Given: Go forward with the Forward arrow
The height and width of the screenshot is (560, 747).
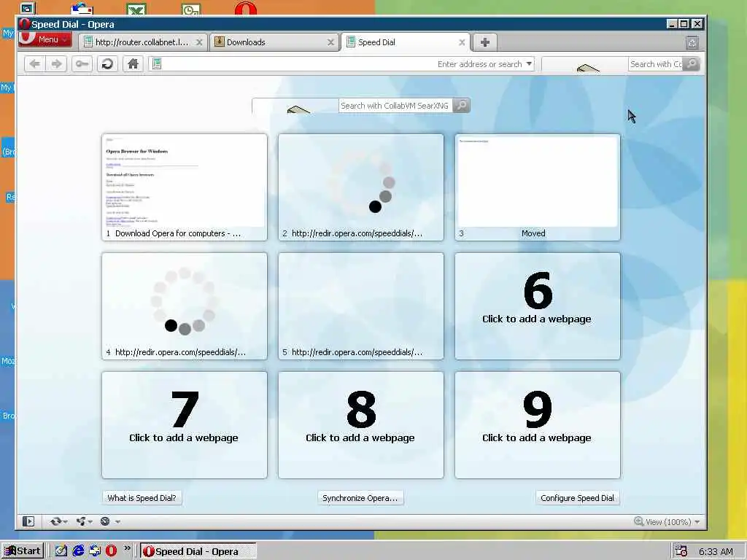Looking at the screenshot, I should [56, 64].
